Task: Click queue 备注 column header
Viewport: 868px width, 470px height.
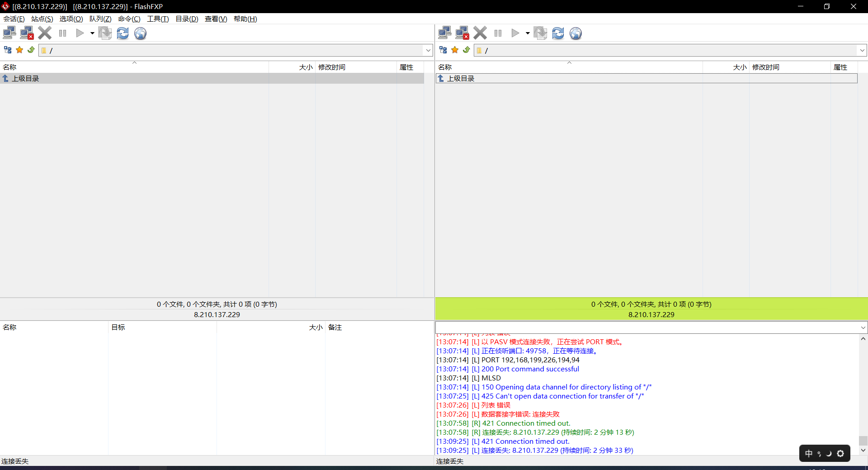Action: click(379, 327)
